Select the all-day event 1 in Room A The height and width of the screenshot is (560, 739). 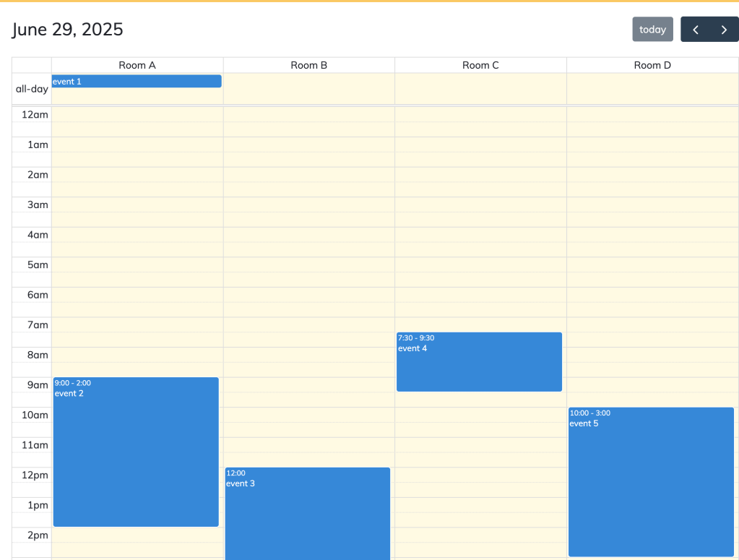point(136,81)
